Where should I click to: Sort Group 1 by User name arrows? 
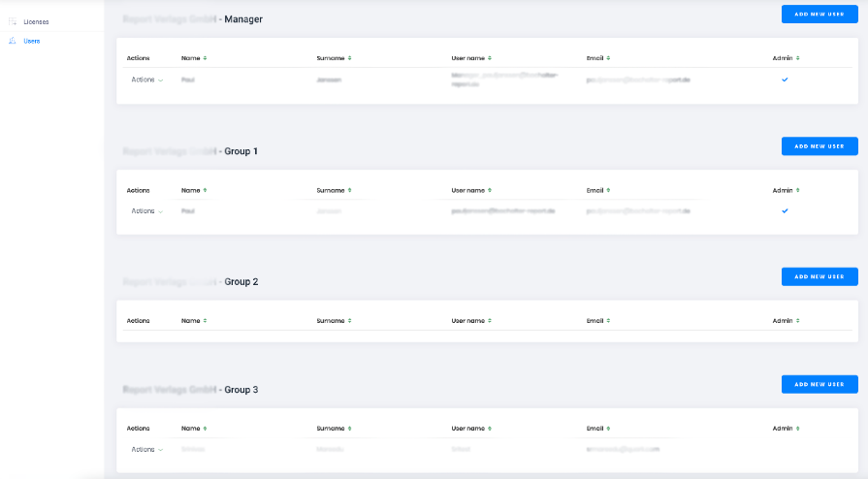click(x=490, y=190)
